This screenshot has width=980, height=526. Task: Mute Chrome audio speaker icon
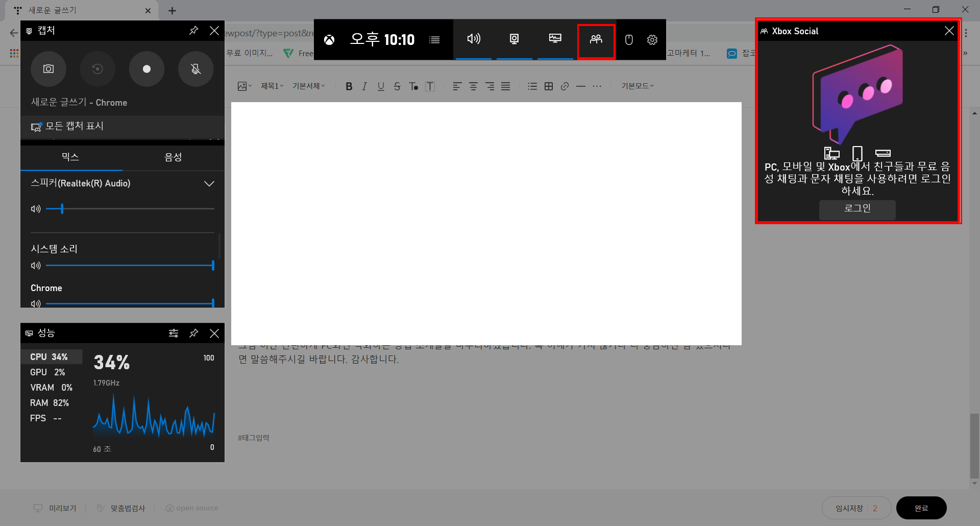pyautogui.click(x=36, y=303)
